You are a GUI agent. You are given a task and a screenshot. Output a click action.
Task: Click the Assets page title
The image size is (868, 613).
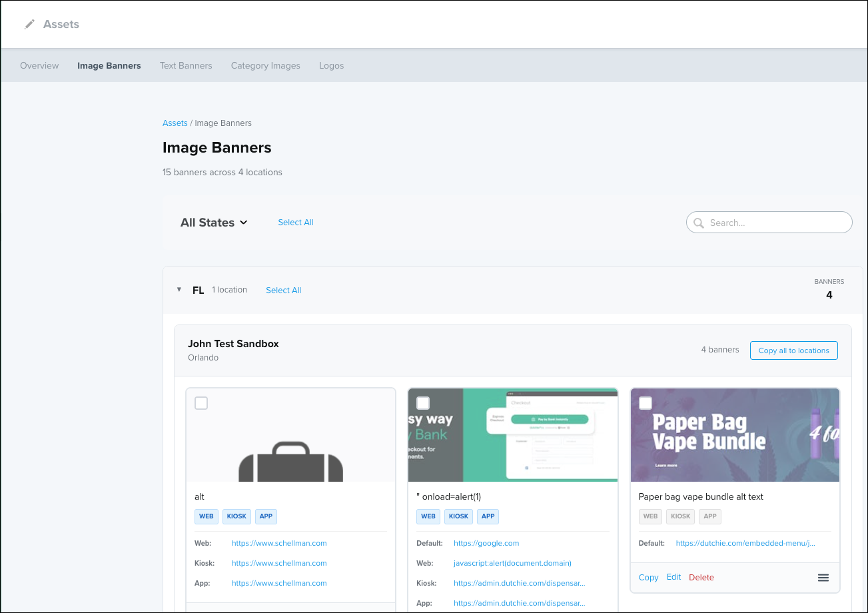(61, 24)
